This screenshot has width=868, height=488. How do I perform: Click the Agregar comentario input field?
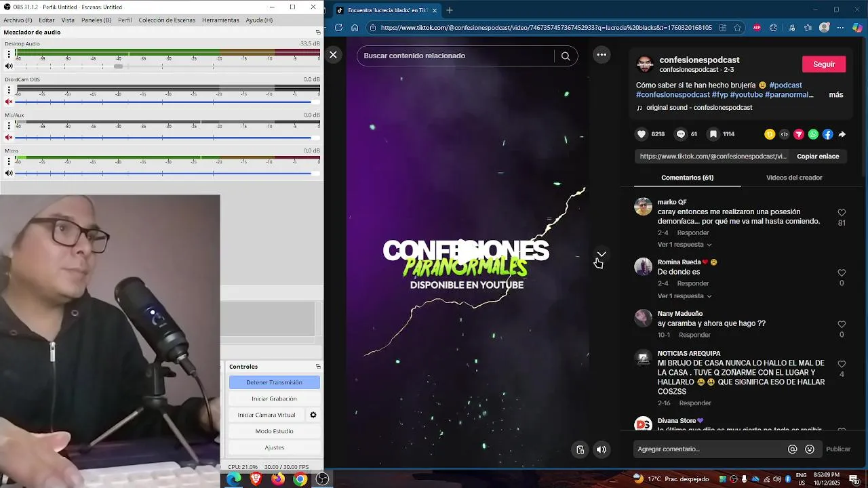tap(709, 449)
